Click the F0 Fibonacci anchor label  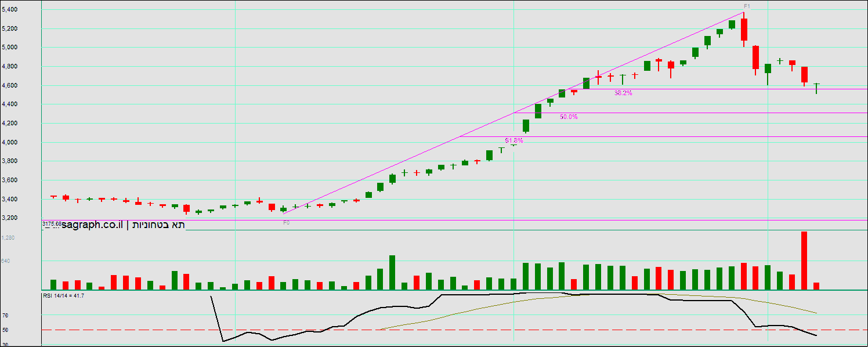pyautogui.click(x=286, y=222)
